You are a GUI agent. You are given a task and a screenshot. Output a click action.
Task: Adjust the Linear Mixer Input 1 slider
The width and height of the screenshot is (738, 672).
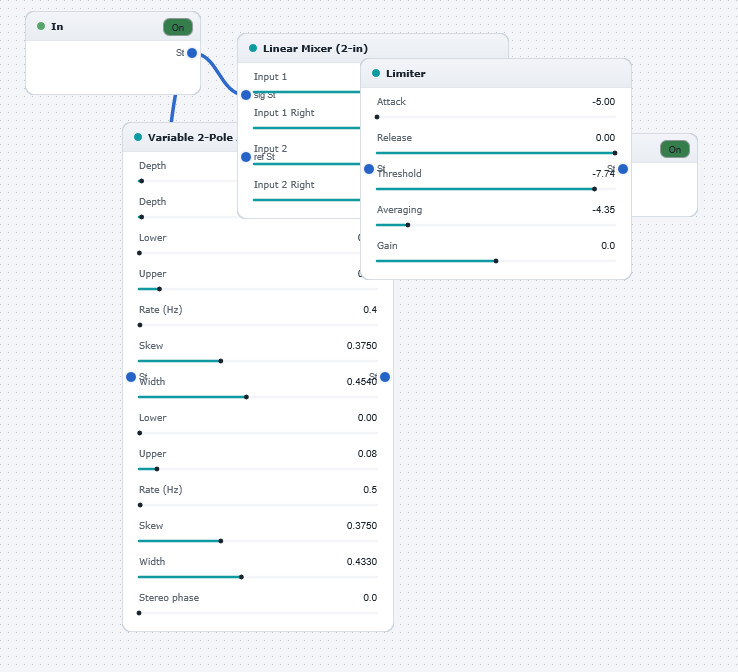[x=306, y=92]
